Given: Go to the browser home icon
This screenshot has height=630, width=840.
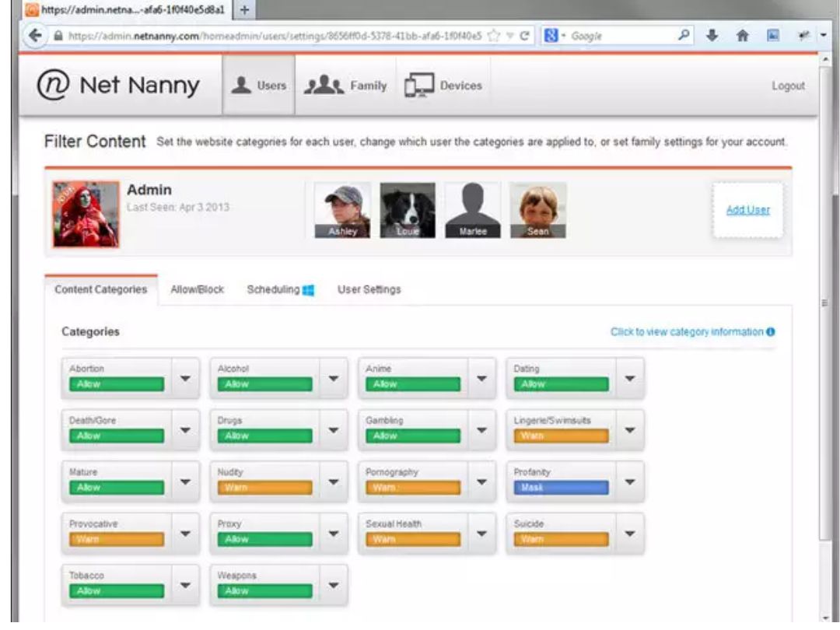Looking at the screenshot, I should pos(742,36).
